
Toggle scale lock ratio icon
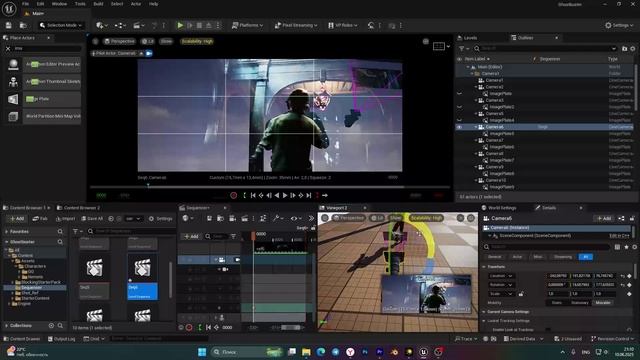point(521,294)
